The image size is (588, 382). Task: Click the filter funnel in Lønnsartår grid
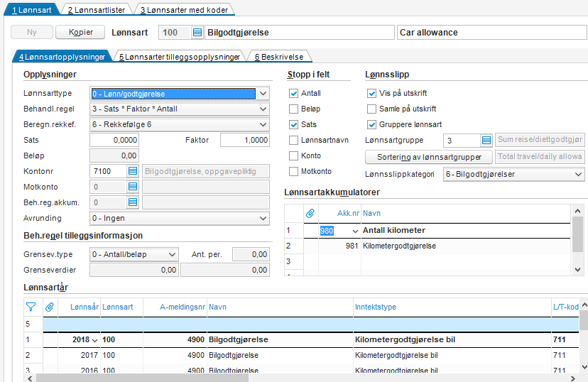click(31, 307)
